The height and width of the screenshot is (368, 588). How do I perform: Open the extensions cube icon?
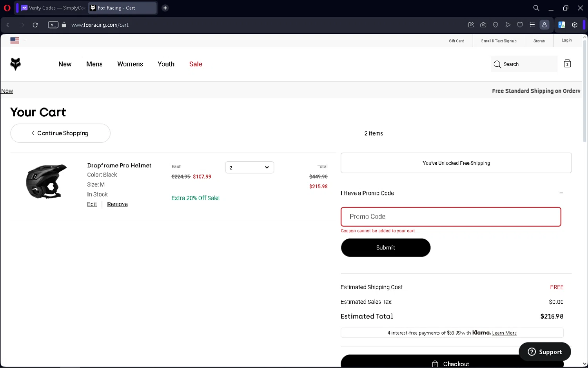pyautogui.click(x=575, y=25)
